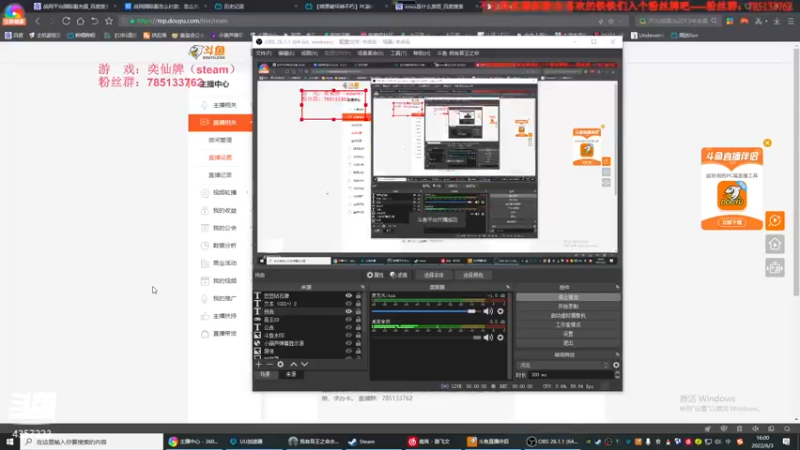The image size is (800, 450).
Task: Toggle eye icon on the 公告 source
Action: tap(348, 328)
